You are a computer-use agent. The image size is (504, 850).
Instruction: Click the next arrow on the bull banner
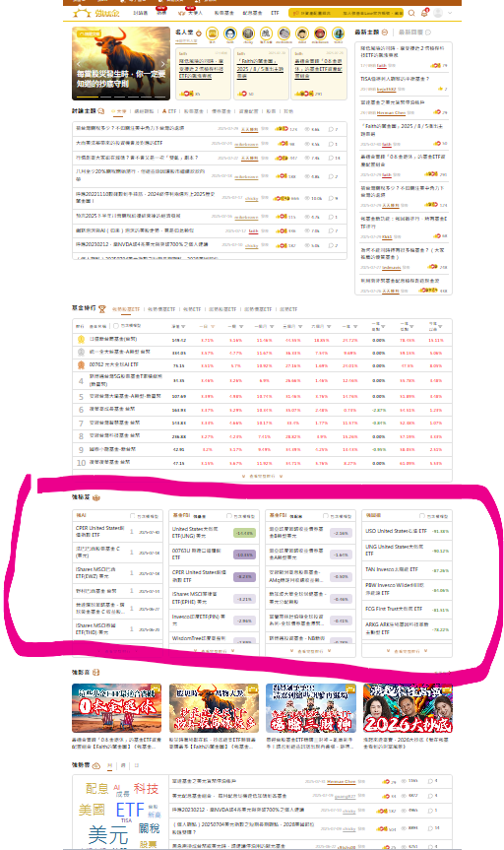(x=163, y=64)
